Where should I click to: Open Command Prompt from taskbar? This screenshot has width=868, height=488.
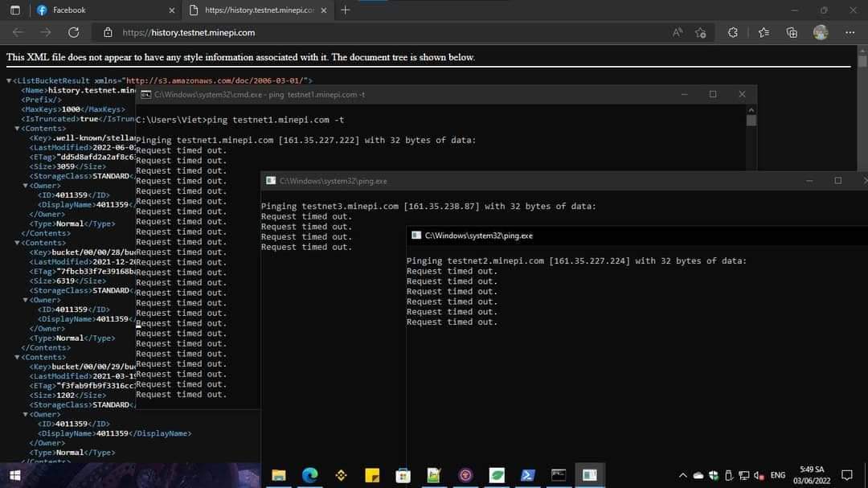[559, 475]
